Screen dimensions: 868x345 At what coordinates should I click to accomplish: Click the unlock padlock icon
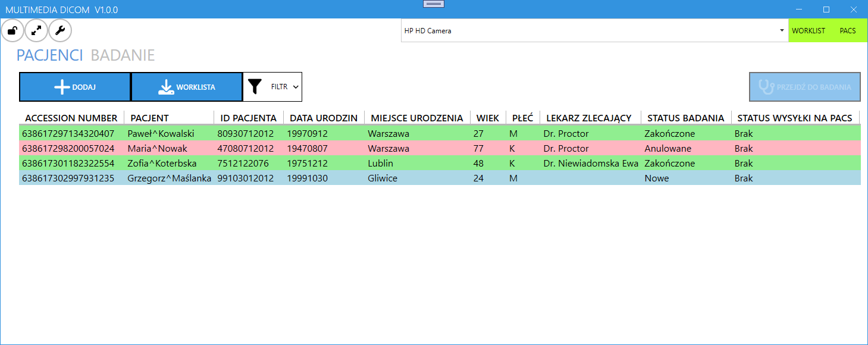point(12,30)
